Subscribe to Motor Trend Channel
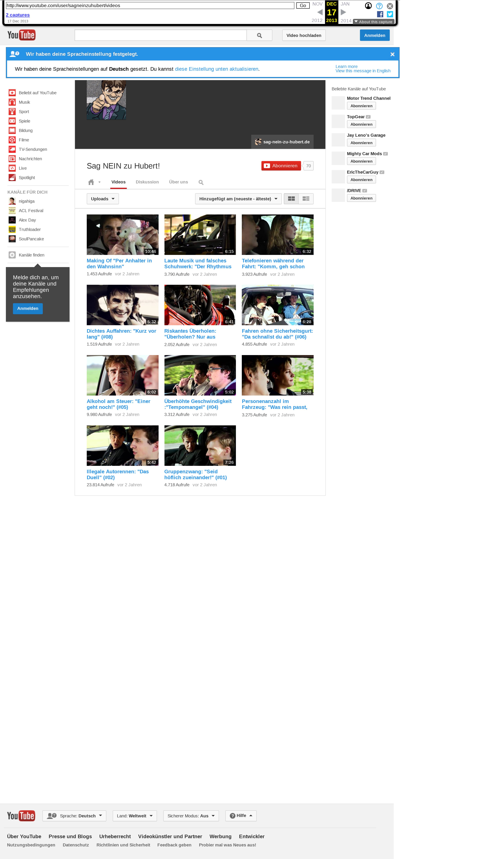Screen dimensions: 504x859 point(361,106)
